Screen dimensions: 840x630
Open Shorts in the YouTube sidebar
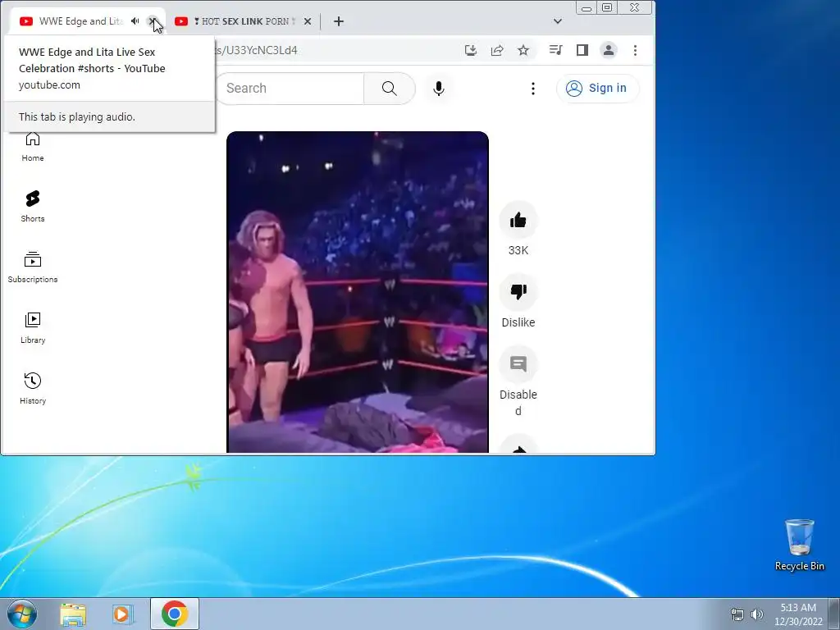(33, 206)
